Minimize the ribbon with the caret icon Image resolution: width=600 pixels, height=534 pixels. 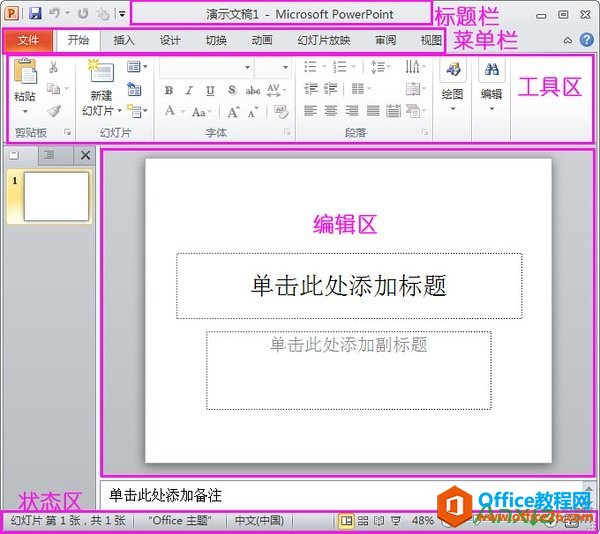(x=568, y=40)
